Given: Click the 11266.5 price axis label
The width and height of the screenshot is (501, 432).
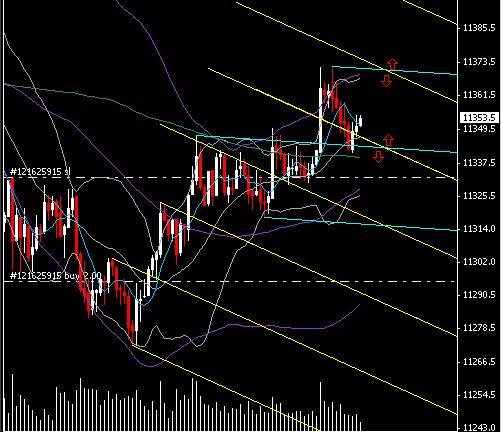Looking at the screenshot, I should pos(479,362).
